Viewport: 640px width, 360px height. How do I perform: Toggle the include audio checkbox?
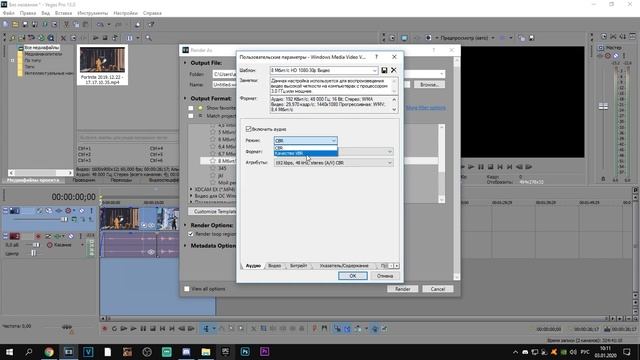[248, 129]
